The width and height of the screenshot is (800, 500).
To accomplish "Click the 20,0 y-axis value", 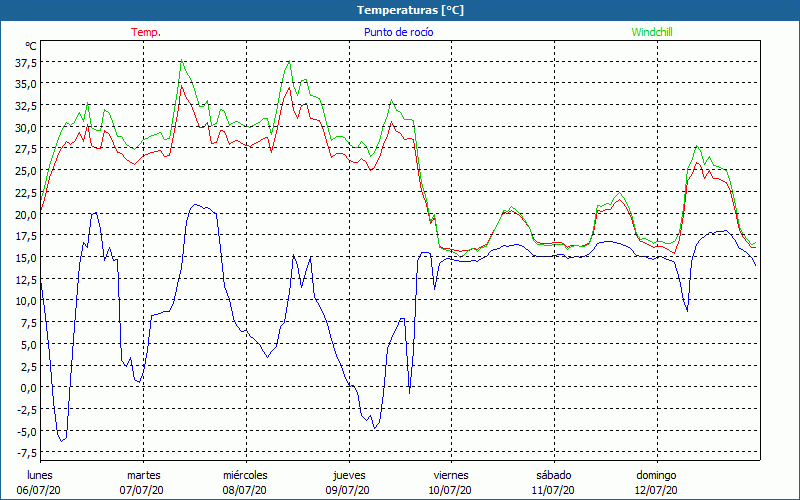I will coord(26,214).
